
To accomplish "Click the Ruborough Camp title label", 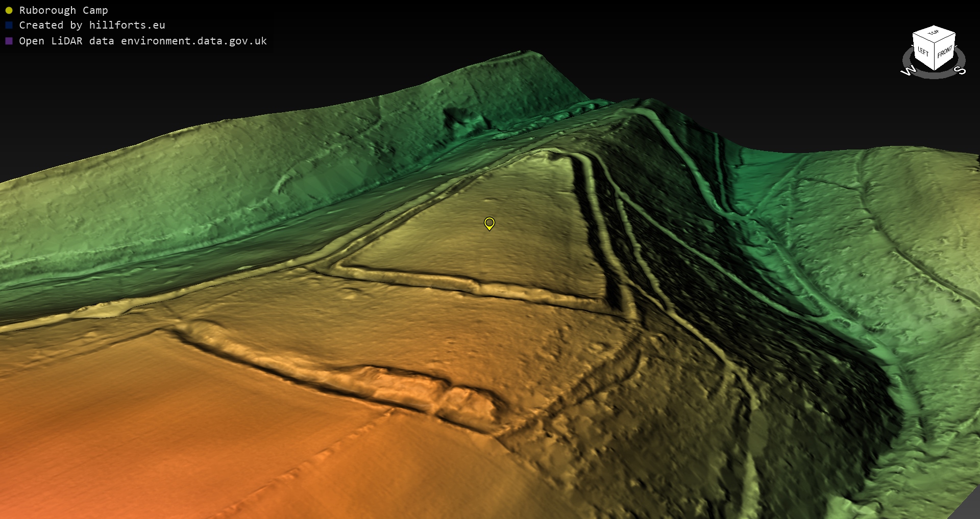I will pos(63,10).
